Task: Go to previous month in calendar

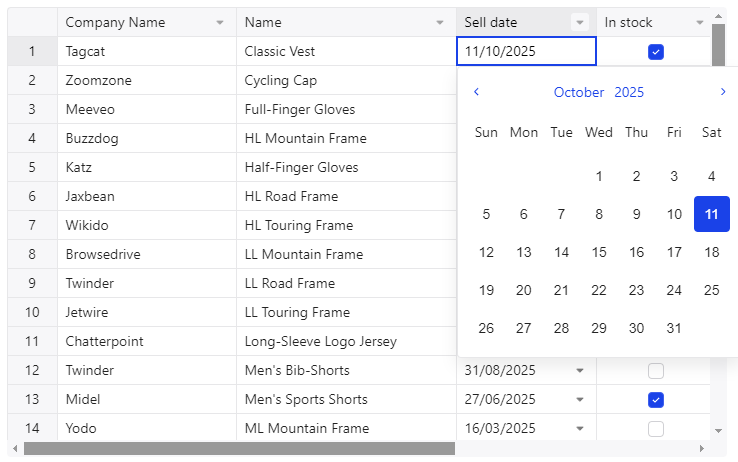Action: click(x=476, y=92)
